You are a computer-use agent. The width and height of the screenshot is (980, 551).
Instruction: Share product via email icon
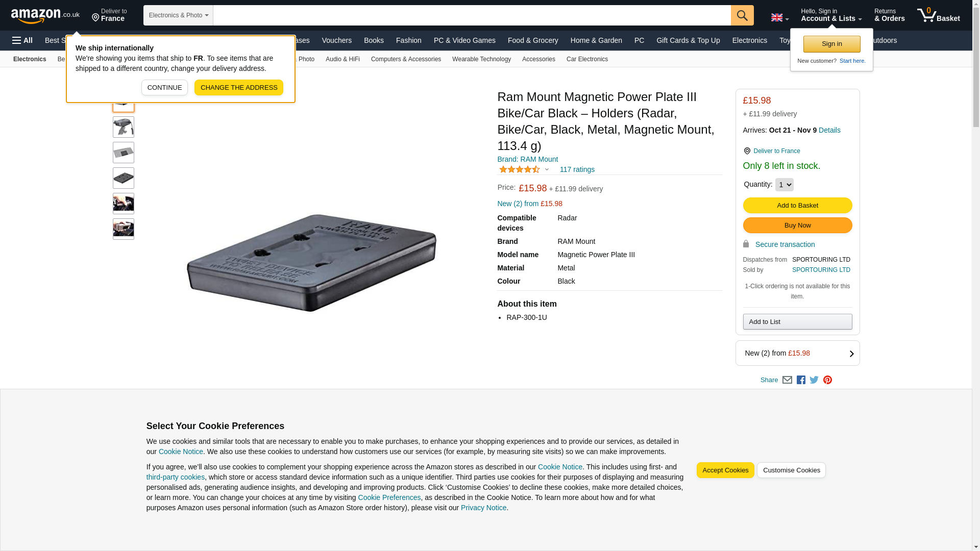click(x=787, y=380)
